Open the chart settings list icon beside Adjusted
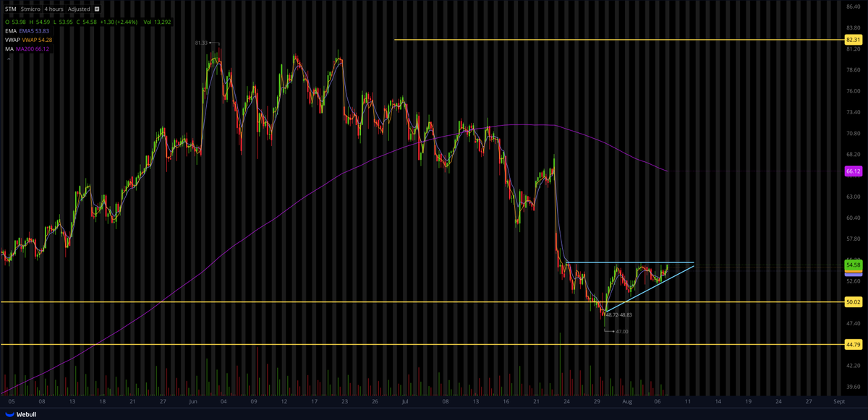 coord(98,9)
